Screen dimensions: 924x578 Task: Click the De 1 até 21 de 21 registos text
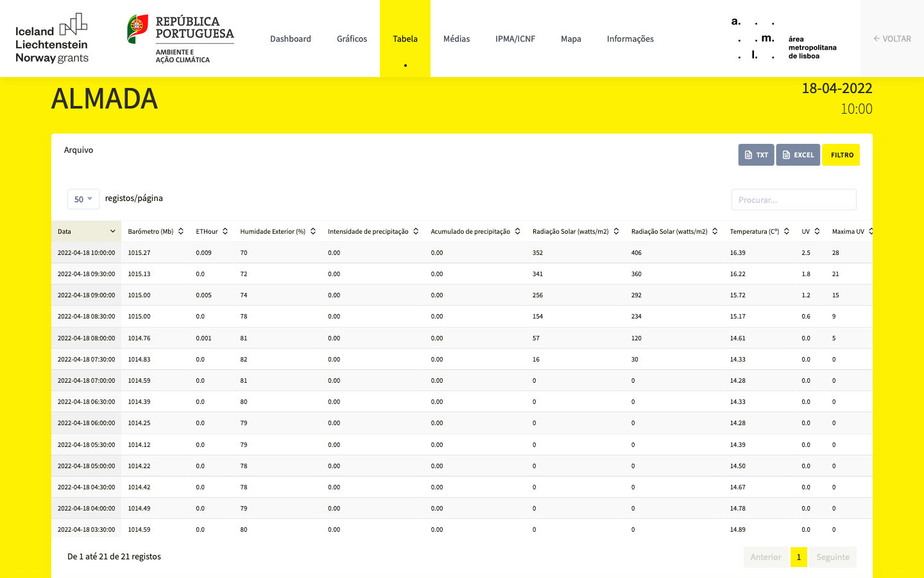pyautogui.click(x=114, y=556)
